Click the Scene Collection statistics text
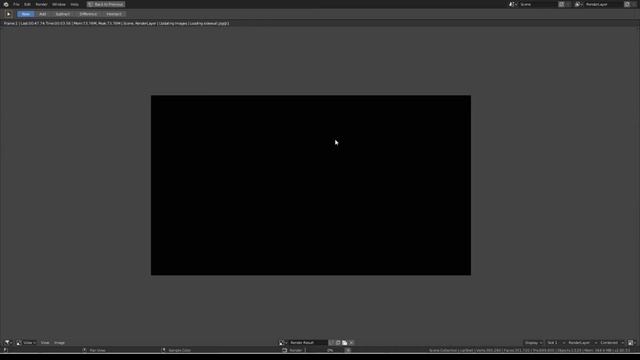Image resolution: width=640 pixels, height=360 pixels. click(529, 350)
